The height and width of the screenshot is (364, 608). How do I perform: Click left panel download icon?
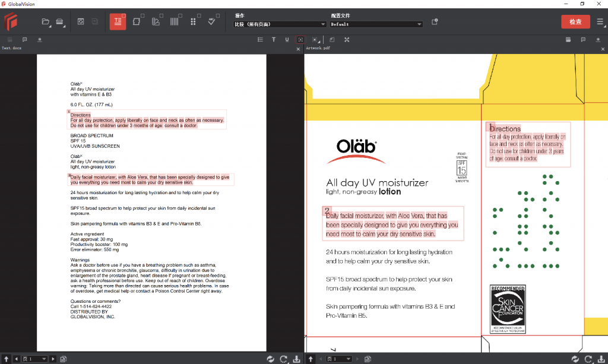click(297, 359)
